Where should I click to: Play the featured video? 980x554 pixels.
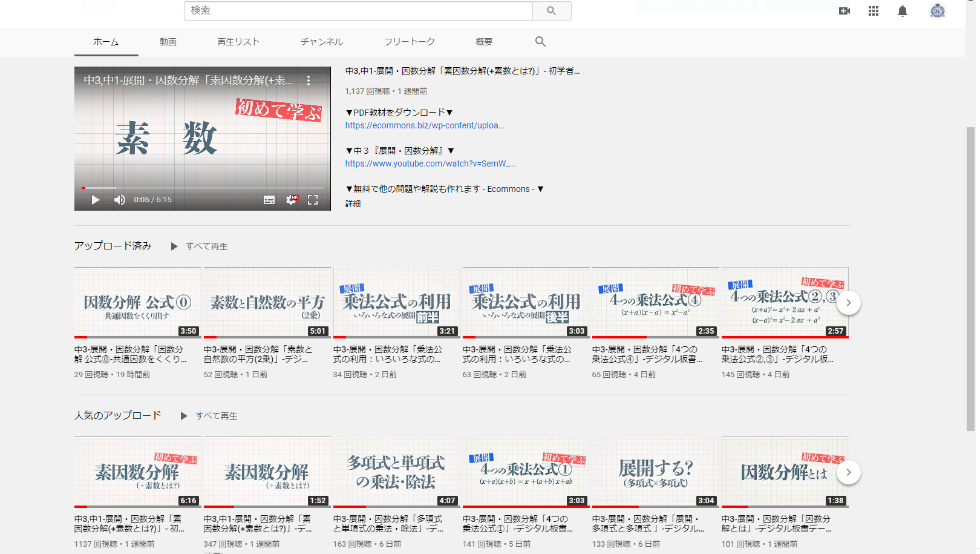[95, 200]
